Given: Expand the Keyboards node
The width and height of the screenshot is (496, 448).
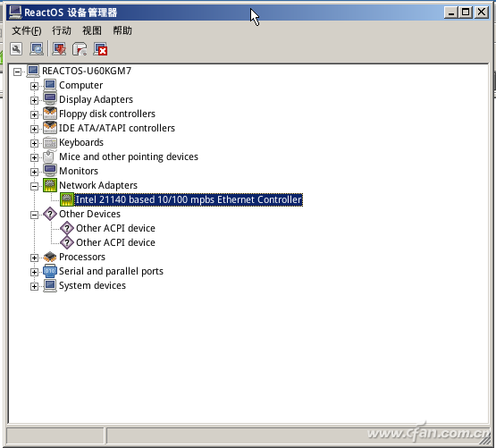Looking at the screenshot, I should [x=34, y=143].
